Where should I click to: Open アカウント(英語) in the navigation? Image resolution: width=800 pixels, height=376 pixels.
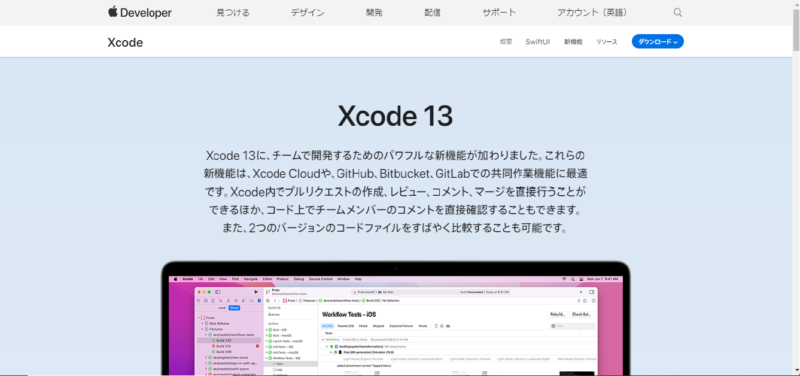click(x=592, y=13)
